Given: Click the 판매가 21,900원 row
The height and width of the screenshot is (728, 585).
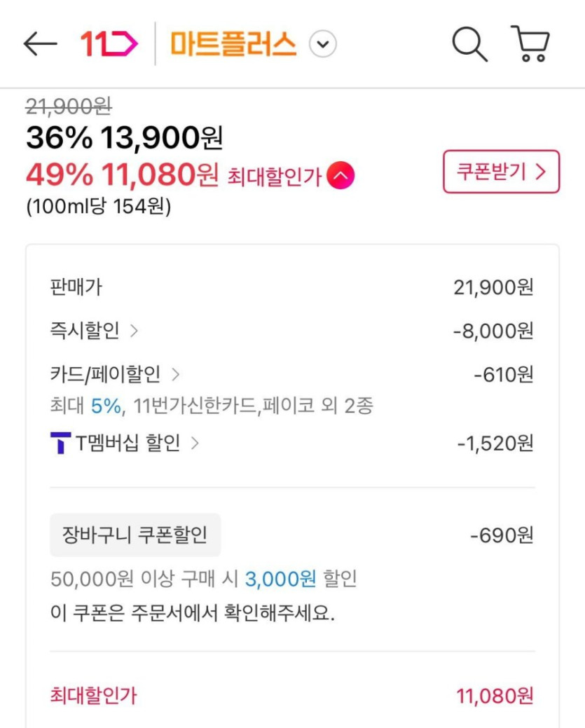Looking at the screenshot, I should click(291, 287).
